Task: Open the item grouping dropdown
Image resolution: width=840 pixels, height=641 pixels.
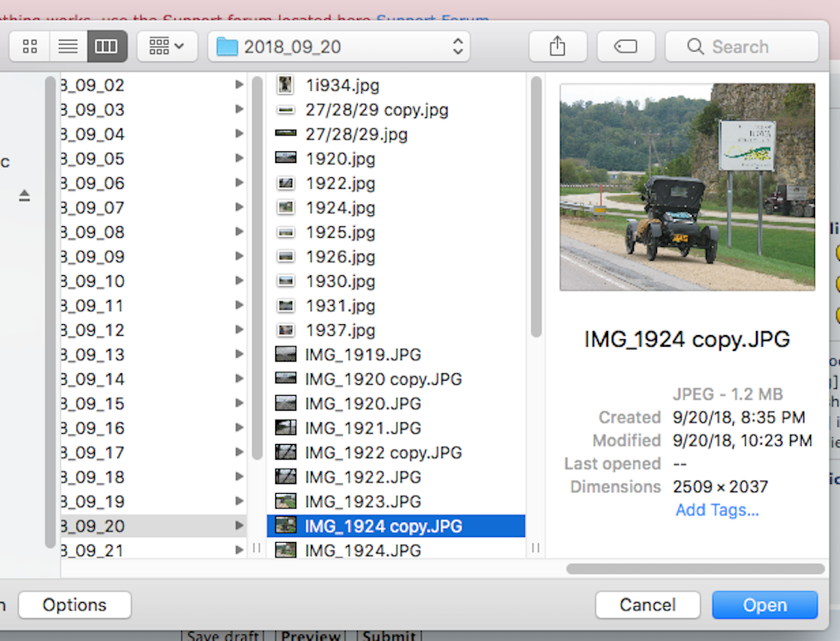Action: [x=166, y=47]
